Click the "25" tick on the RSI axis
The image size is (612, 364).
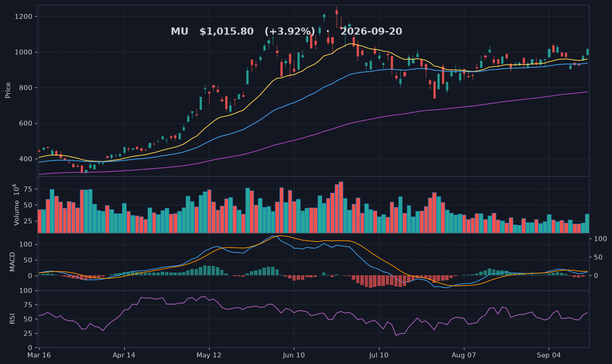coord(28,334)
